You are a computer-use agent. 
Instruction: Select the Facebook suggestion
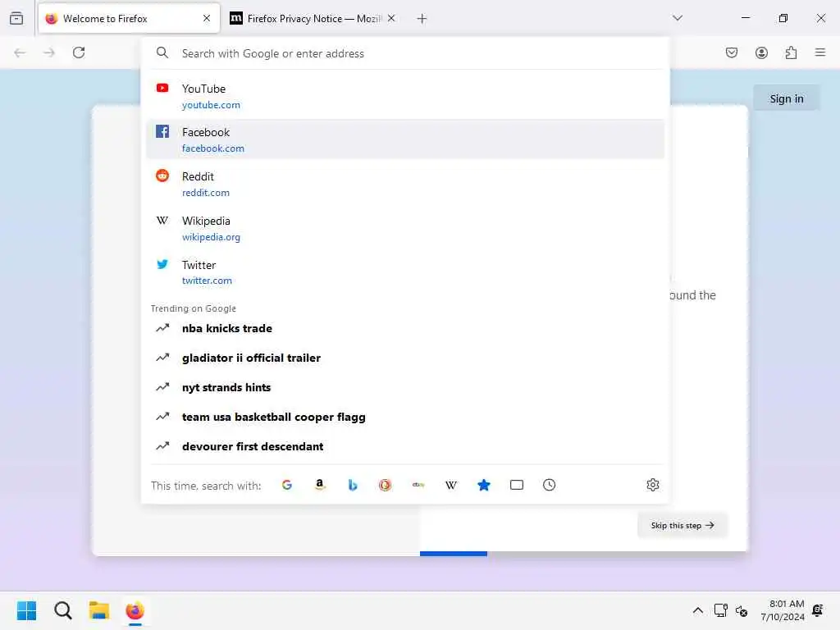pos(405,139)
